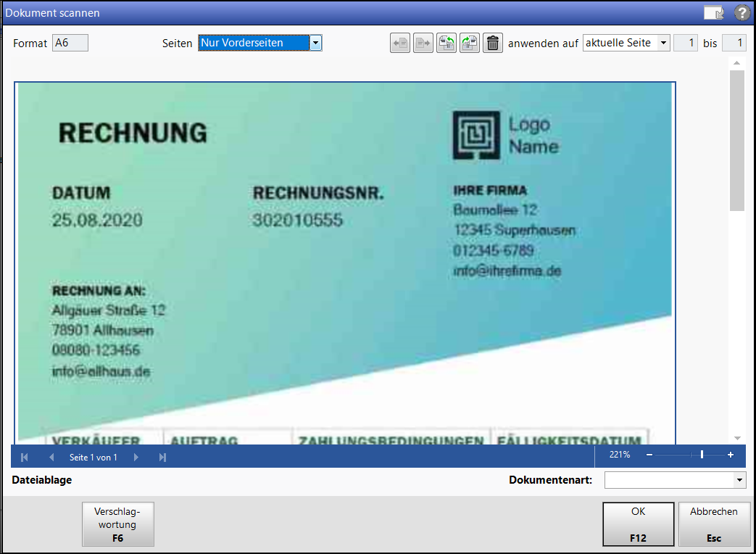
Task: Rotate page counter-clockwise
Action: (x=446, y=44)
